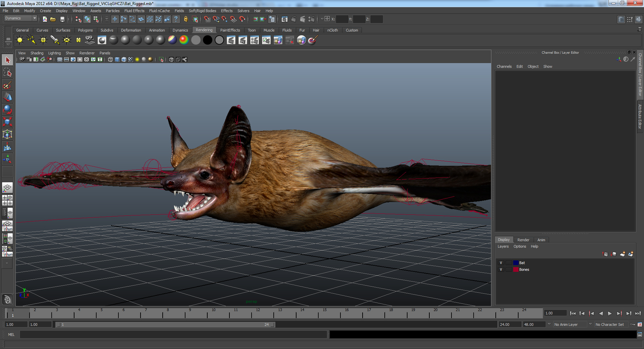The image size is (644, 349).
Task: Toggle visibility of the Bones layer
Action: (x=501, y=269)
